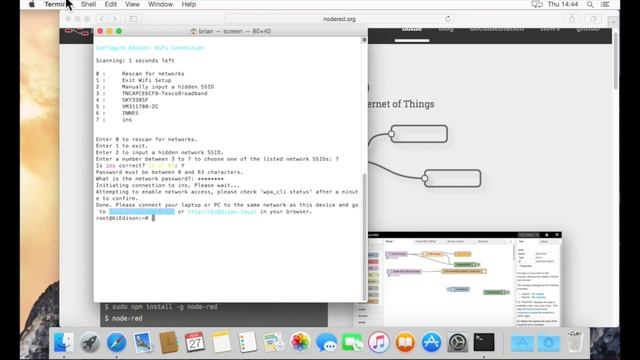Open System Preferences from the Dock
The image size is (640, 360).
pos(458,342)
